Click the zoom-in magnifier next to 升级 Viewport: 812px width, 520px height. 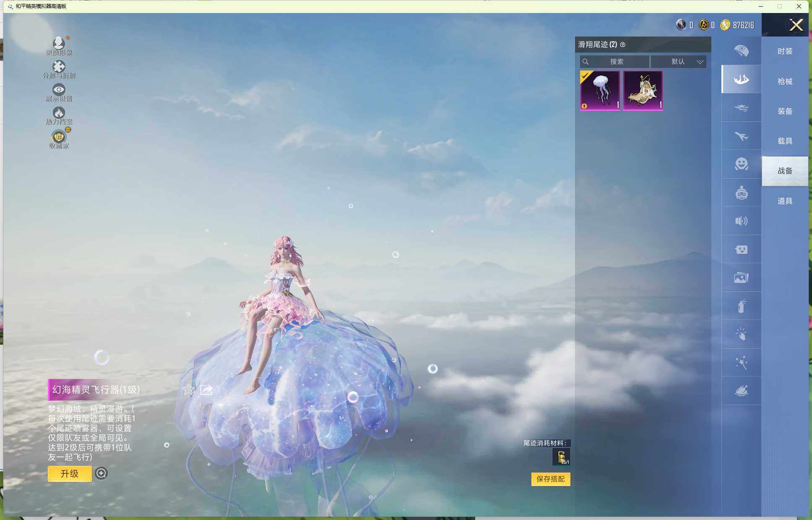[101, 473]
